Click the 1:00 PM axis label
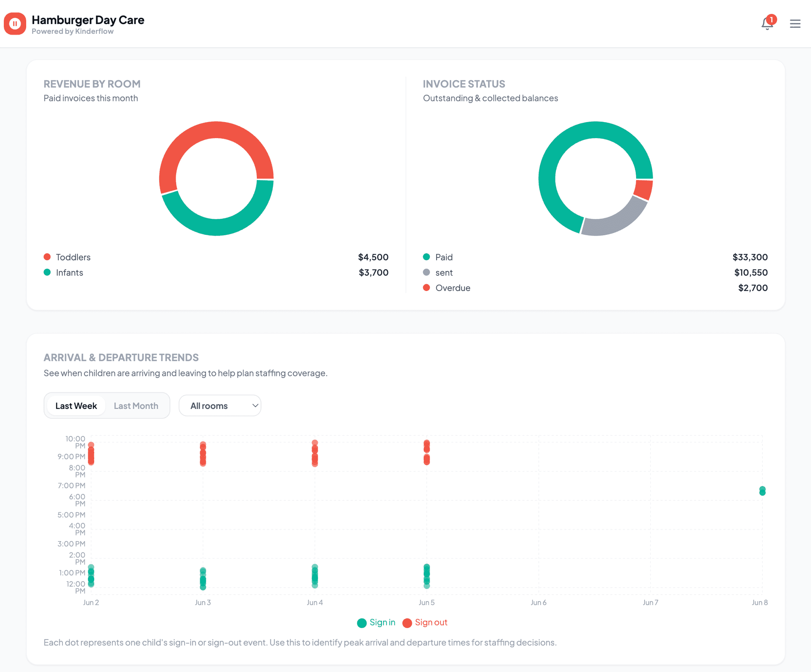Screen dimensions: 811x672 pos(72,573)
